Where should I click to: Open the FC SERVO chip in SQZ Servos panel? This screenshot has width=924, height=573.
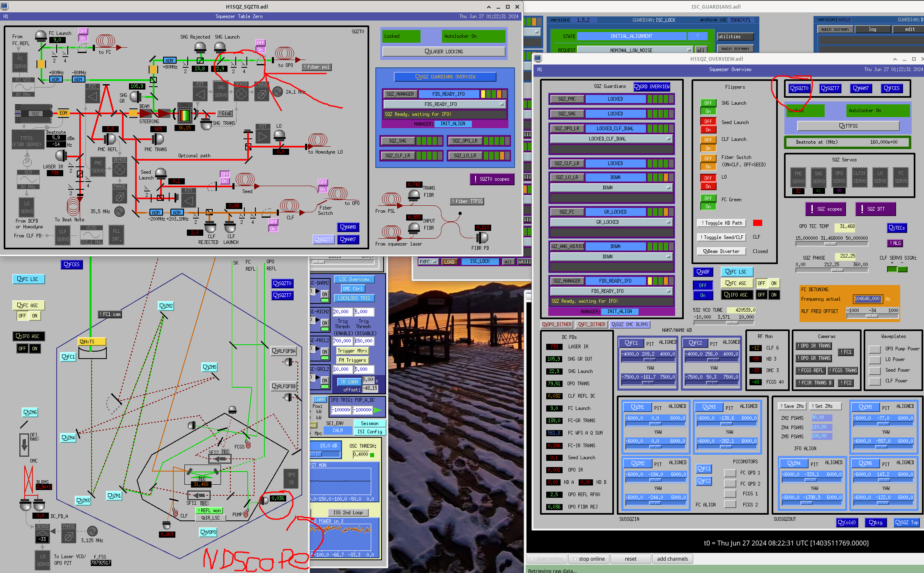901,177
